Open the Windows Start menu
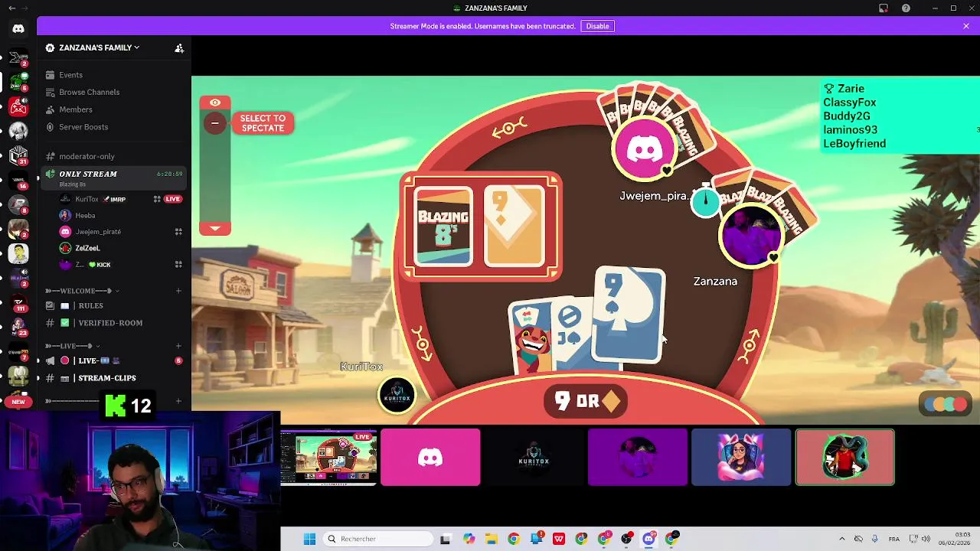The width and height of the screenshot is (980, 551). pyautogui.click(x=309, y=539)
